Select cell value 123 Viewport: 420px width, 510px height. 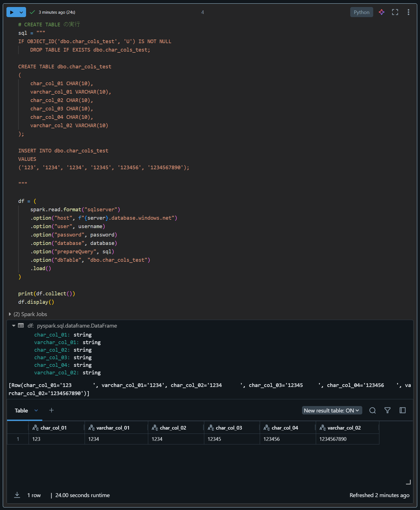coord(57,439)
